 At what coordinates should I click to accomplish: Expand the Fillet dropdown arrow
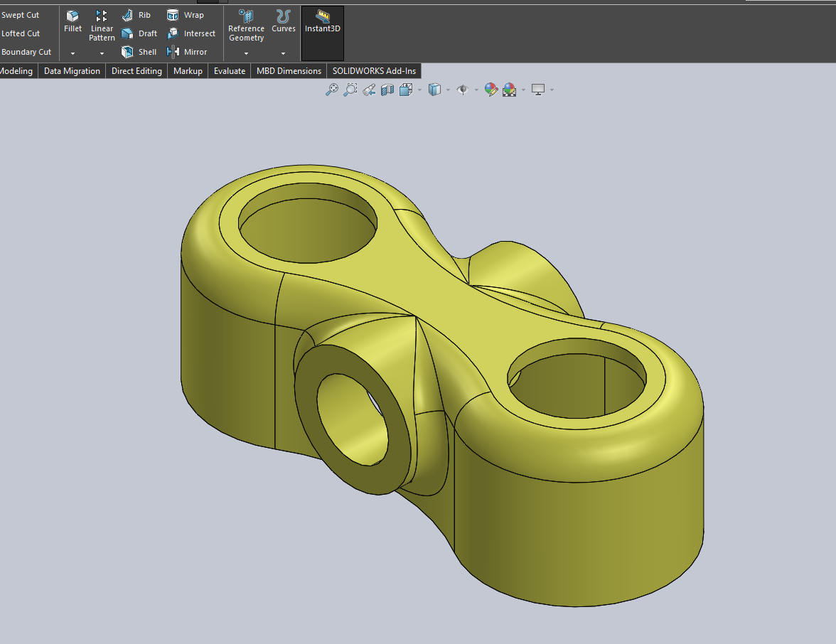tap(73, 53)
